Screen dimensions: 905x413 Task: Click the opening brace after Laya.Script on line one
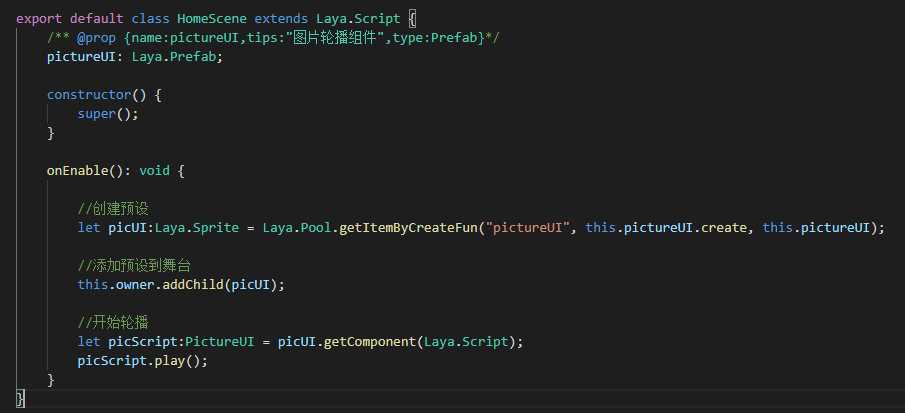[412, 18]
